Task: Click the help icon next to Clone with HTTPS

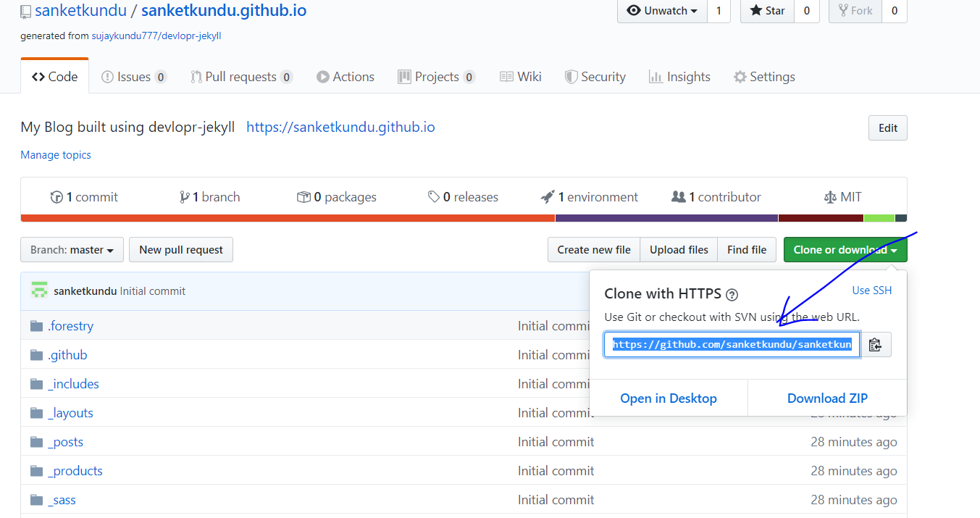Action: (732, 294)
